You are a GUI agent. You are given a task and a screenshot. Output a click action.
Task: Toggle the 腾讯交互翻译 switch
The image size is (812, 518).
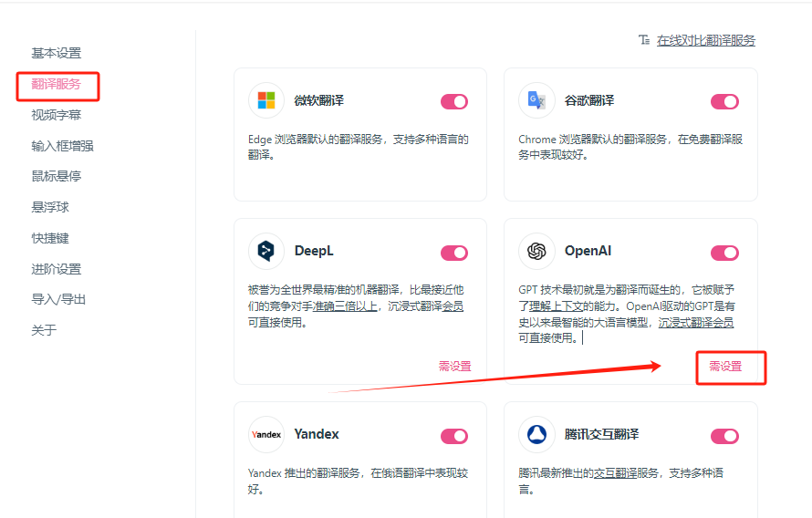click(724, 436)
